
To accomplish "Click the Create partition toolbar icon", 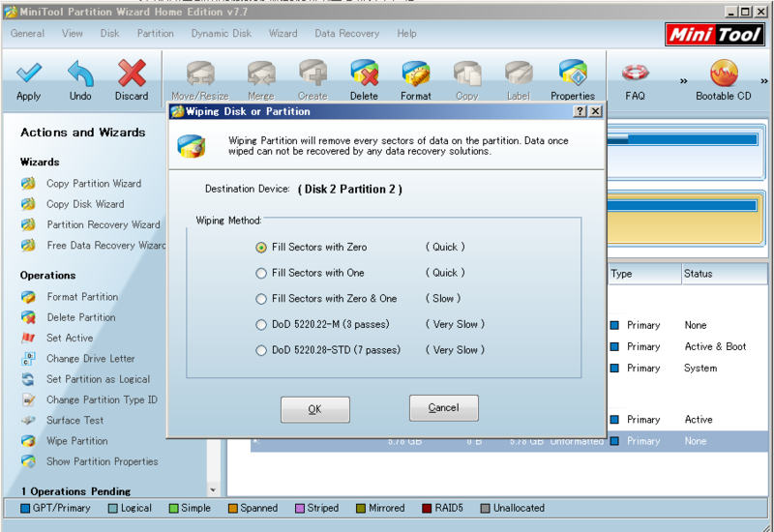I will coord(313,74).
